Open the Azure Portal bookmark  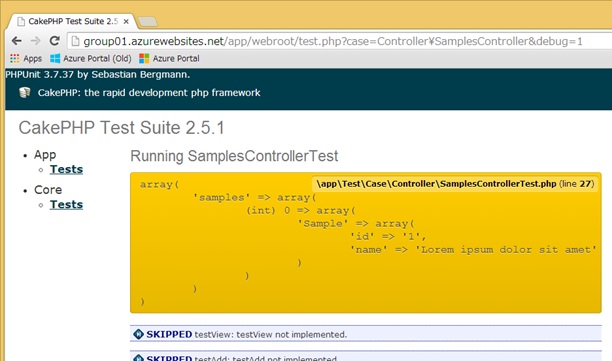169,59
